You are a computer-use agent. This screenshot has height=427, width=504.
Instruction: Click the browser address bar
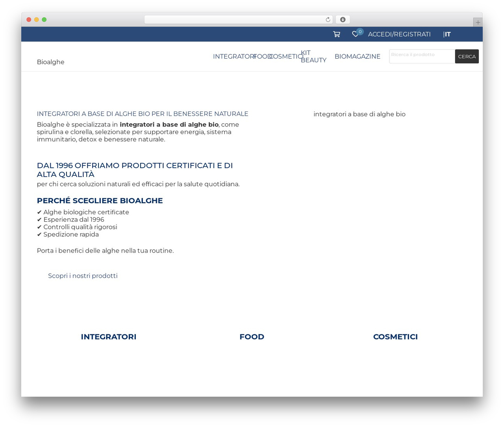tap(238, 20)
